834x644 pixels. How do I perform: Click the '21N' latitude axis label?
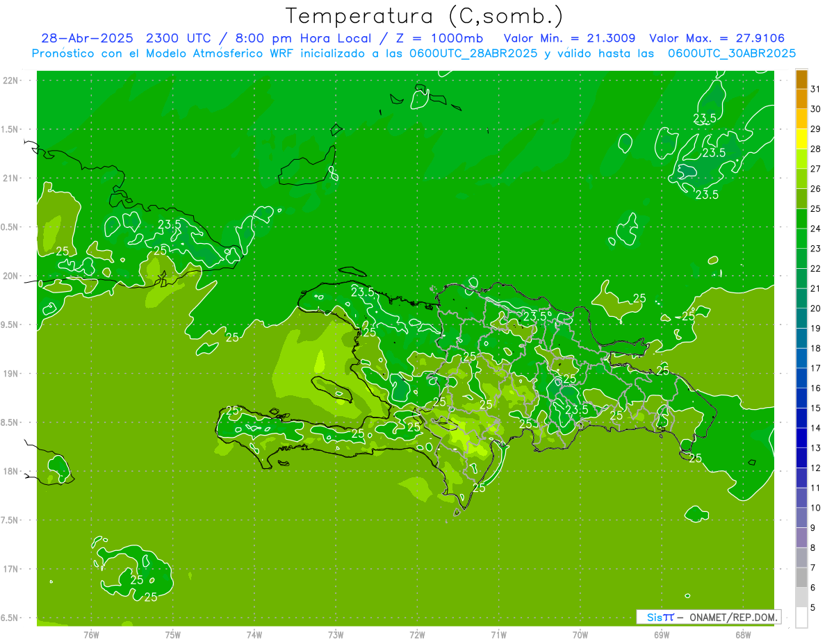(11, 178)
